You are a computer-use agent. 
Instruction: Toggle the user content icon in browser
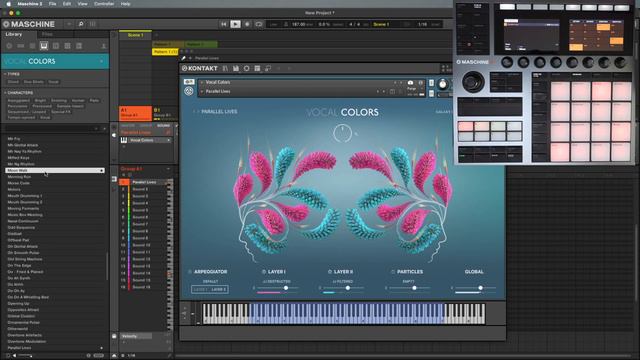point(103,46)
